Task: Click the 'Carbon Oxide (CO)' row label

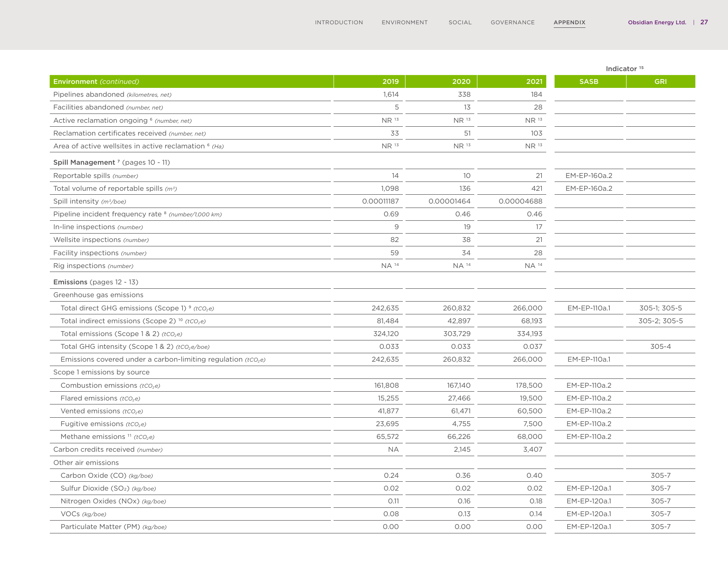Action: click(107, 476)
